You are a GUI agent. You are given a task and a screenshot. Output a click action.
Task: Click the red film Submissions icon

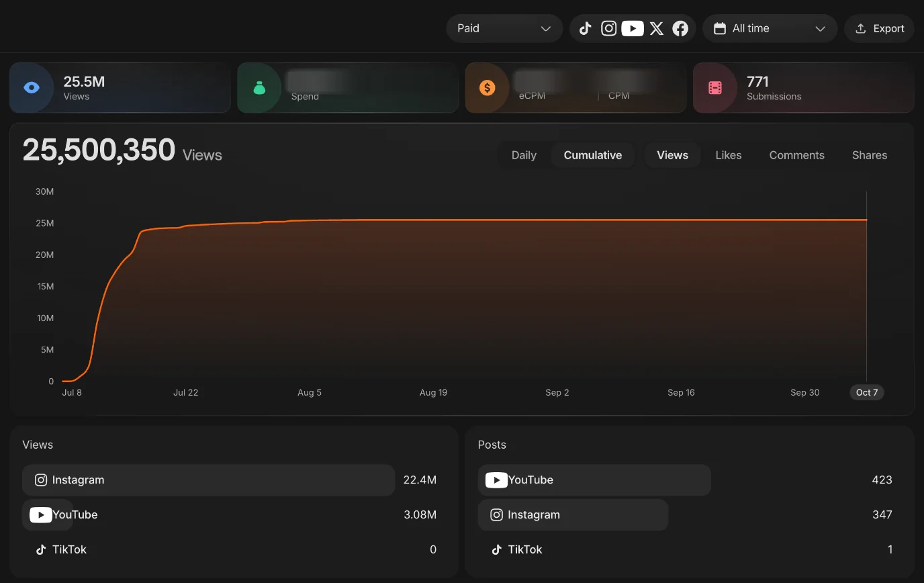715,87
